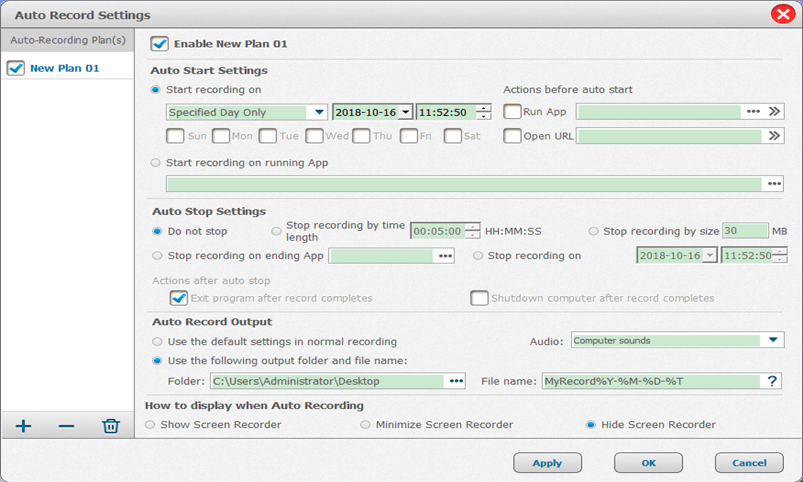Screen dimensions: 803x482
Task: Browse for app to run before start
Action: click(x=753, y=112)
